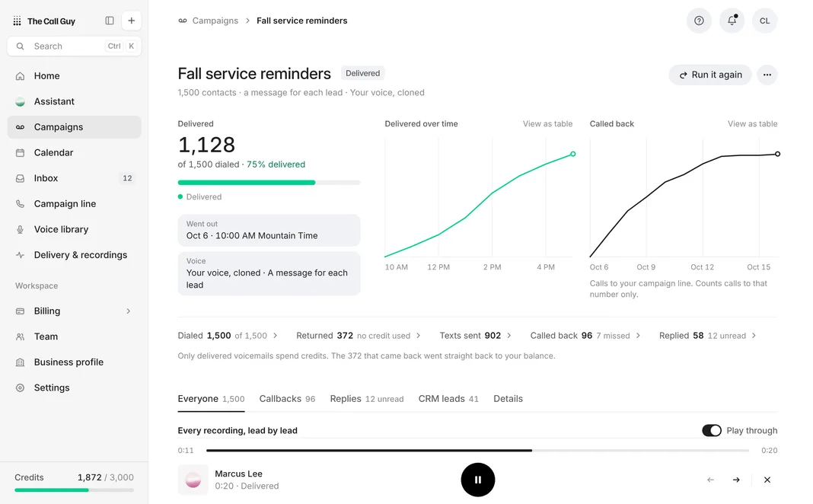Click the Credits usage bar
Screen dimensions: 813x504
coord(74,490)
